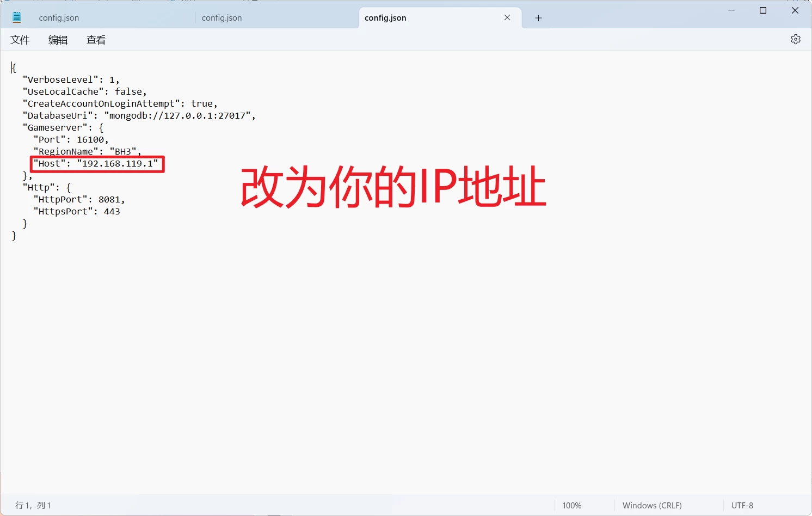
Task: Open the Notepad settings gear
Action: click(795, 40)
